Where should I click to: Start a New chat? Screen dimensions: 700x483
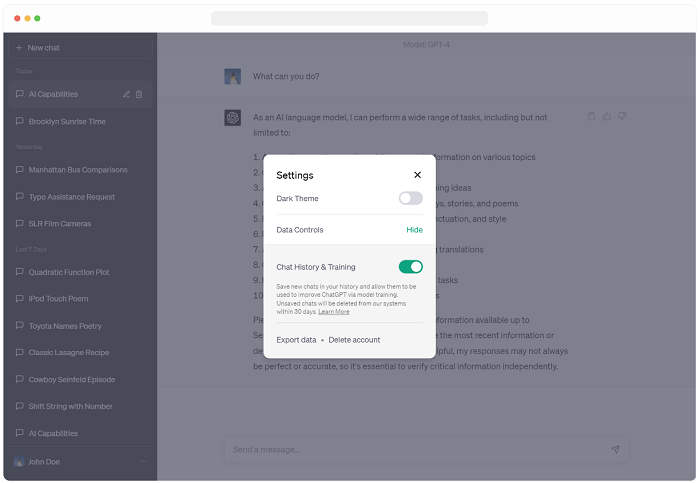click(80, 48)
